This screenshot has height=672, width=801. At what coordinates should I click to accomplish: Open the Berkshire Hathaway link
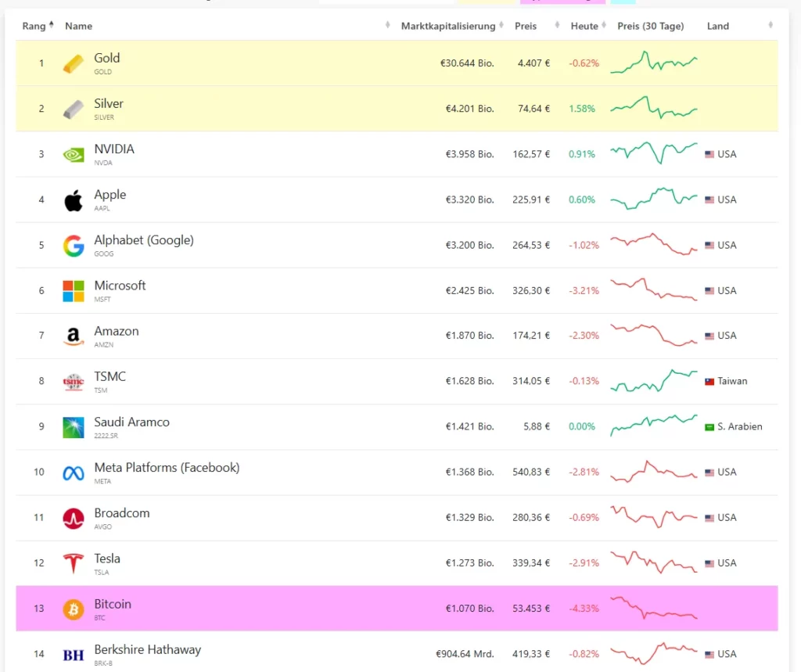147,649
